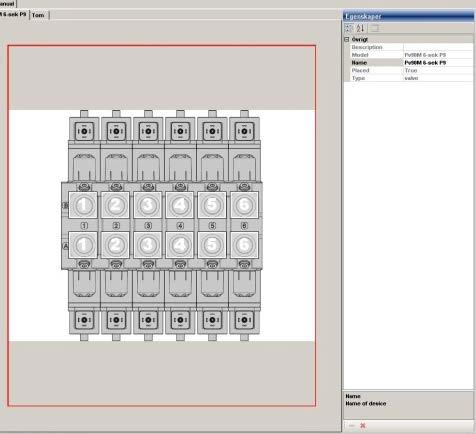Viewport: 476px width, 434px height.
Task: Click the grey minus icon in the bottom bar
Action: point(352,425)
